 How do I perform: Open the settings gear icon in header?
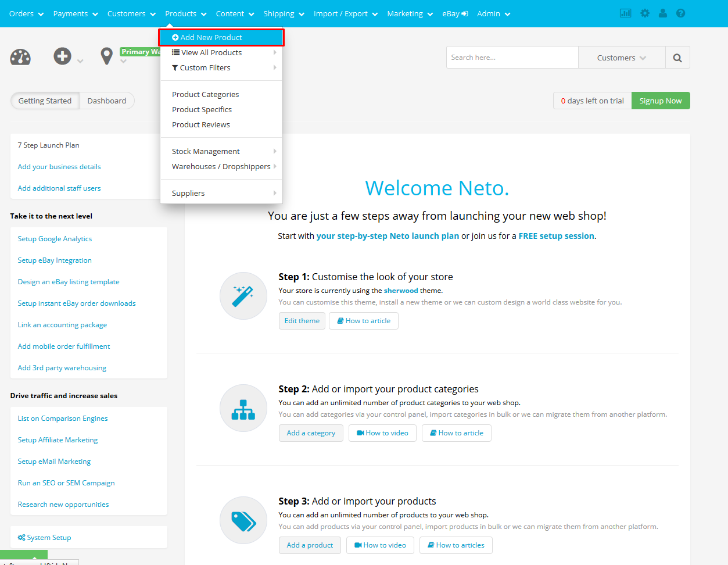point(645,13)
